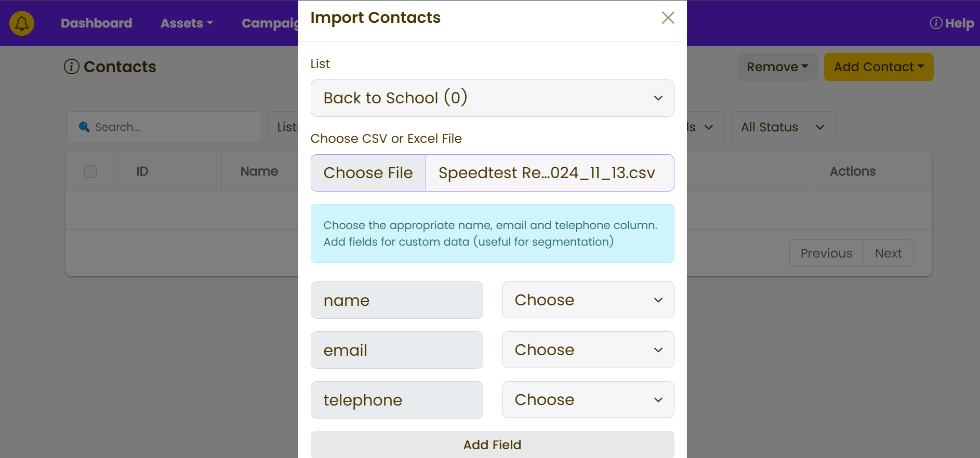Go to the Previous page
The height and width of the screenshot is (458, 980).
point(827,253)
